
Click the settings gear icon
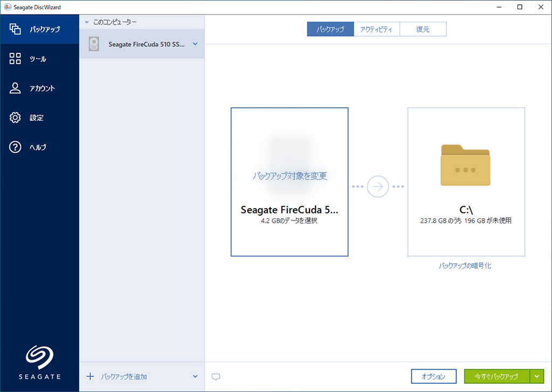pyautogui.click(x=15, y=118)
